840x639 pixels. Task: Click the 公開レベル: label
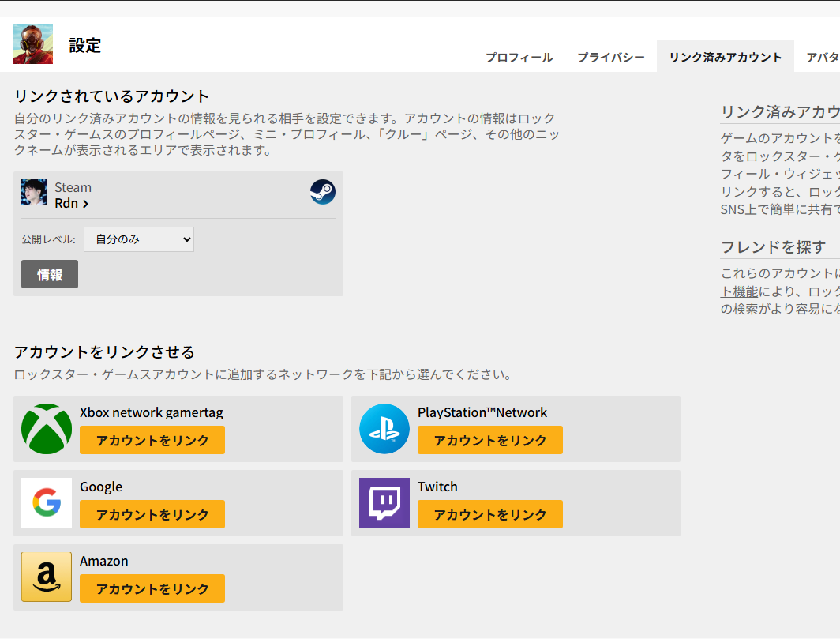coord(49,239)
